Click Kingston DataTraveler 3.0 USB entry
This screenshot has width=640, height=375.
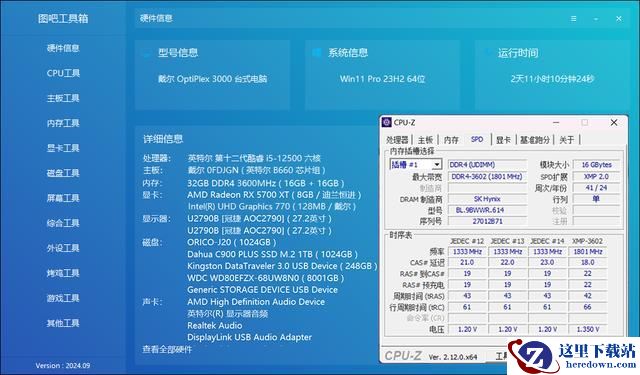click(282, 266)
